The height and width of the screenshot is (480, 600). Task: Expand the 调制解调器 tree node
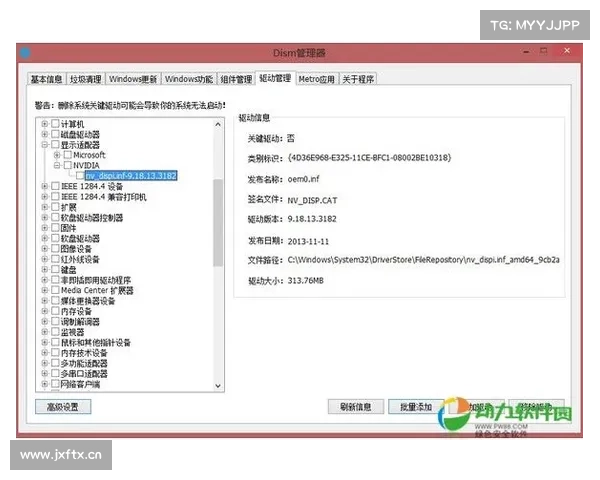click(x=45, y=321)
